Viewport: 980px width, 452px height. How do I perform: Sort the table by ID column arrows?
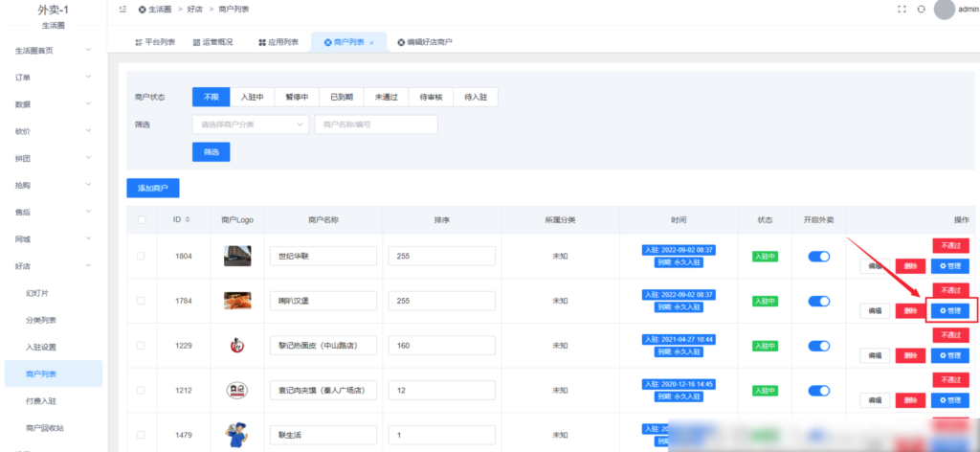click(x=188, y=220)
